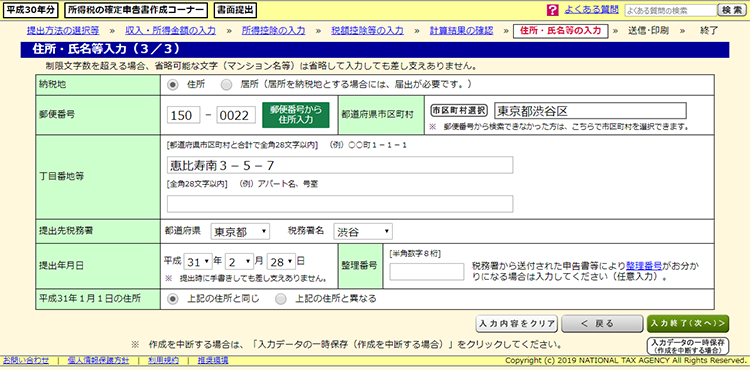
Task: Open the 都道府県 東京都 dropdown
Action: (x=240, y=232)
